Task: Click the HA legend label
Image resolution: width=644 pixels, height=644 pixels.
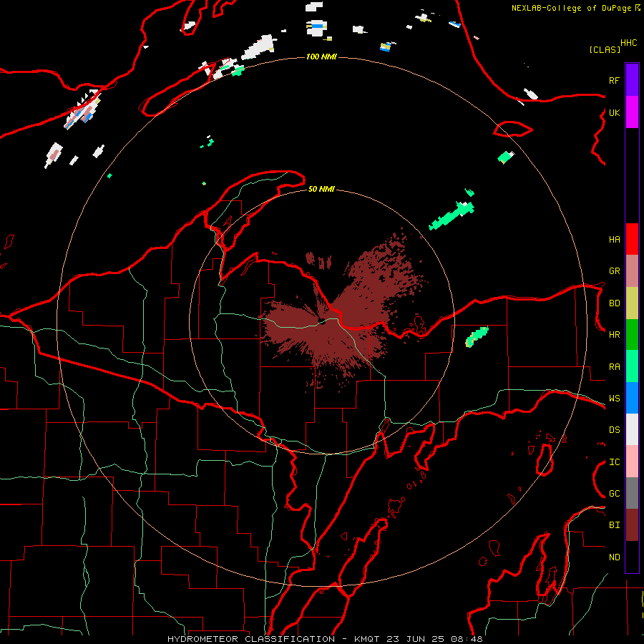Action: click(x=614, y=239)
